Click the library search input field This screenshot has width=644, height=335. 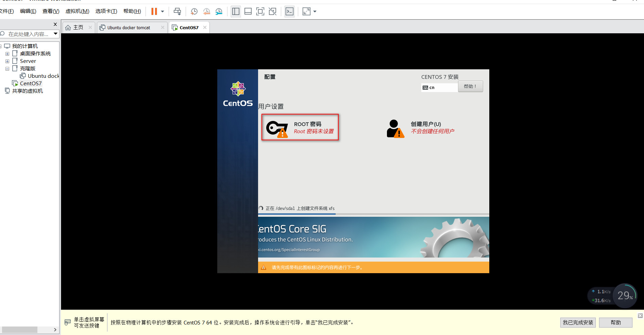[28, 34]
